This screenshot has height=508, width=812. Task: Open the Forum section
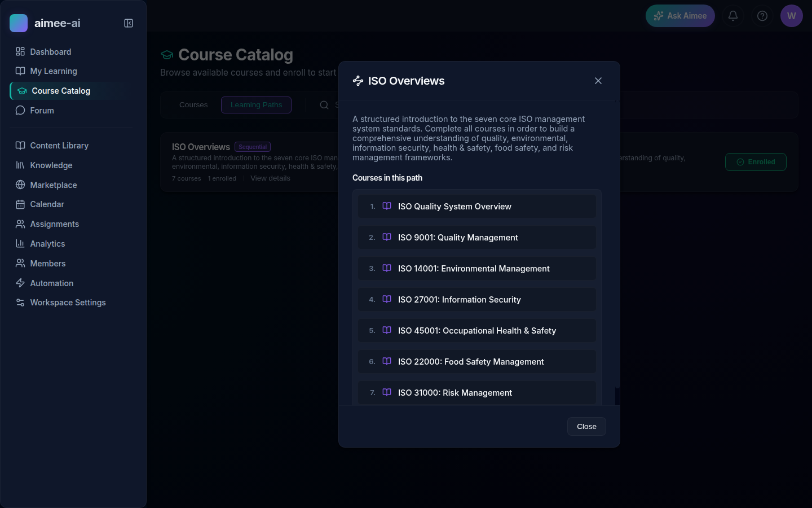[72, 111]
